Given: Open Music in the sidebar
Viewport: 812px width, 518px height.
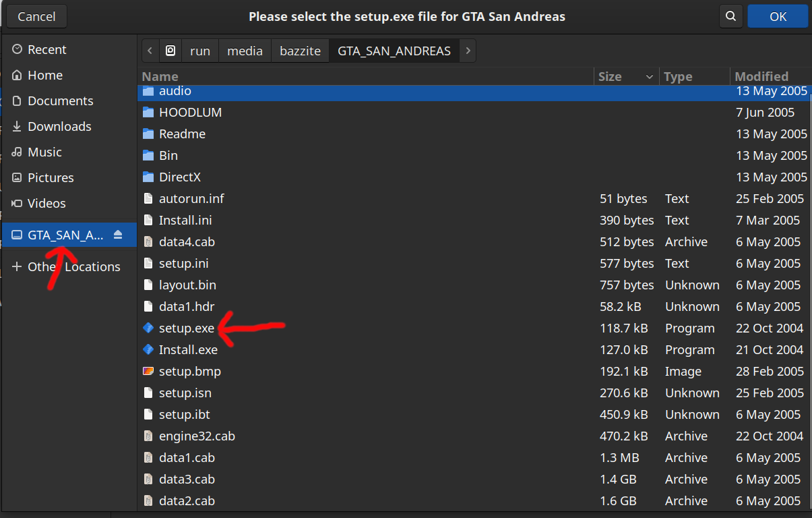Looking at the screenshot, I should pos(69,152).
